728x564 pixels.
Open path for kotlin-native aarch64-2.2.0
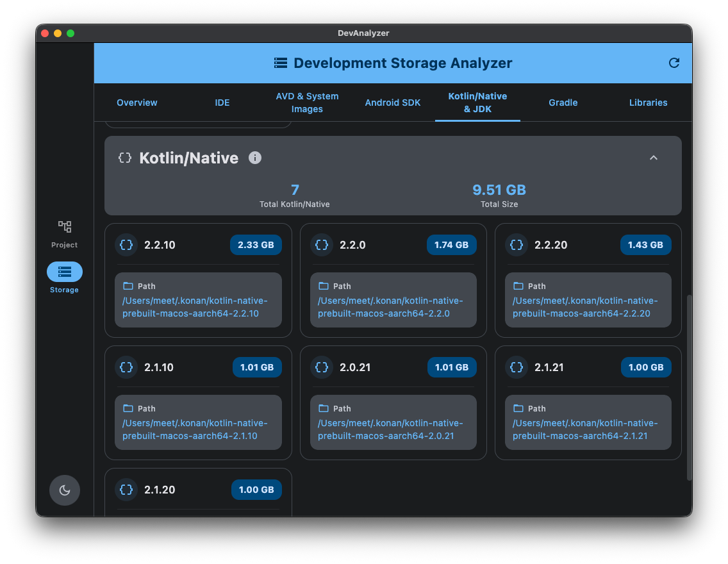(390, 307)
